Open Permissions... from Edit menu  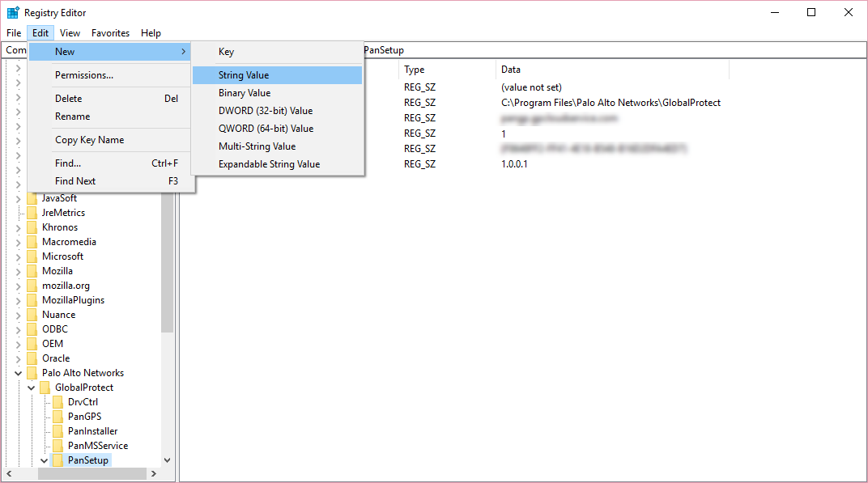[109, 74]
